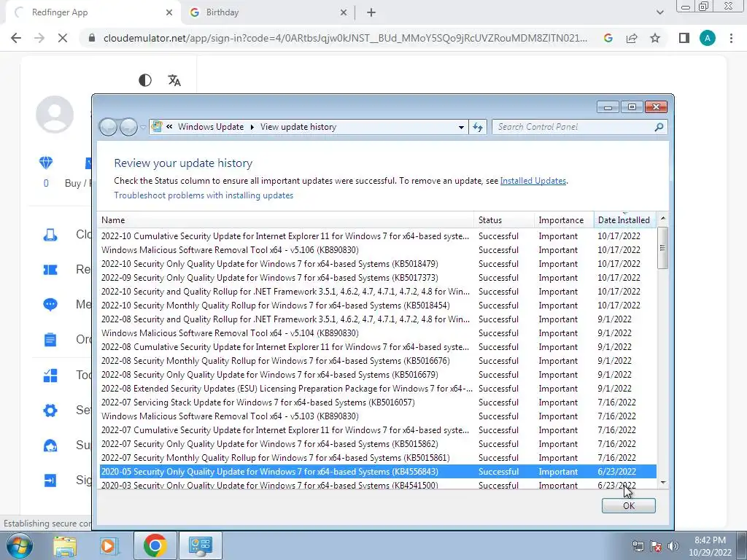Open the Installed Updates link
Screen dimensions: 747x560
point(533,181)
